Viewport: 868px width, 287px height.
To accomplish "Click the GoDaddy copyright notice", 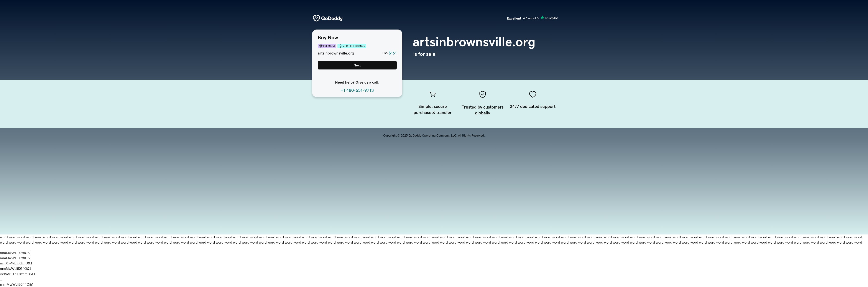I will (x=434, y=135).
